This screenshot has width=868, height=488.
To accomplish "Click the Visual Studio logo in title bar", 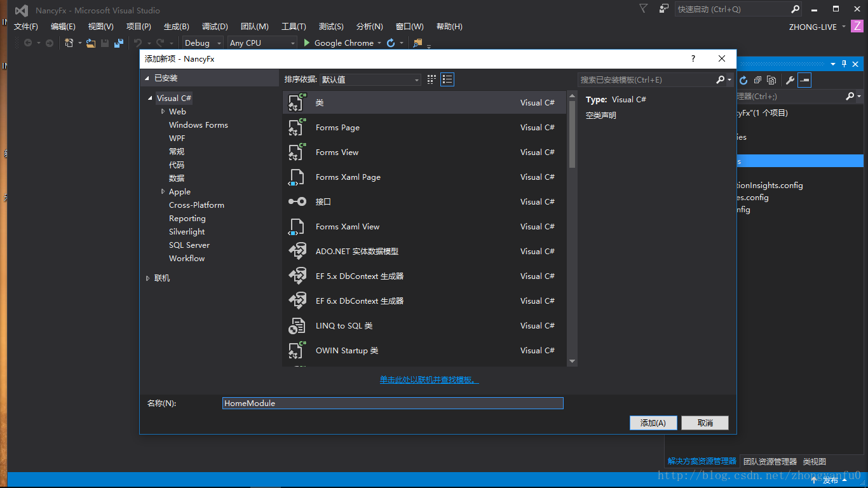I will [21, 10].
